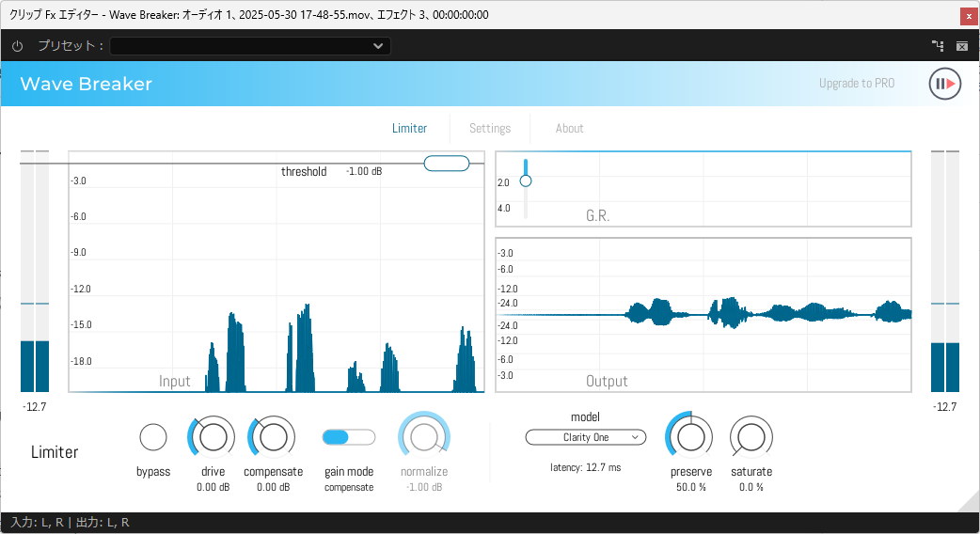980x534 pixels.
Task: Open the About tab
Action: click(x=569, y=129)
